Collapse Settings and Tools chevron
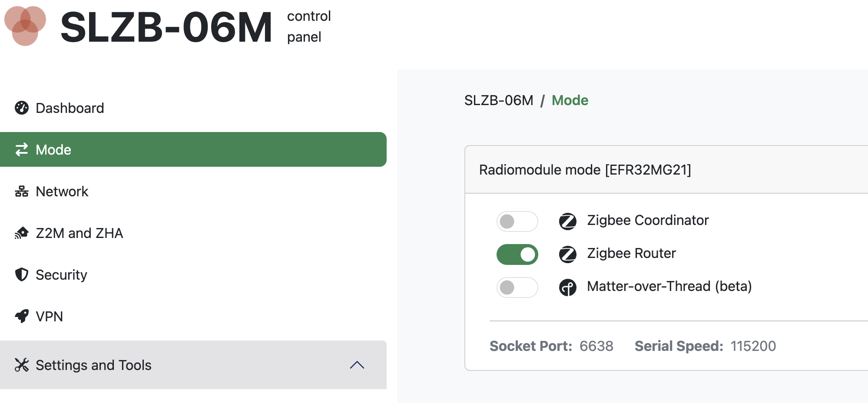 point(357,365)
